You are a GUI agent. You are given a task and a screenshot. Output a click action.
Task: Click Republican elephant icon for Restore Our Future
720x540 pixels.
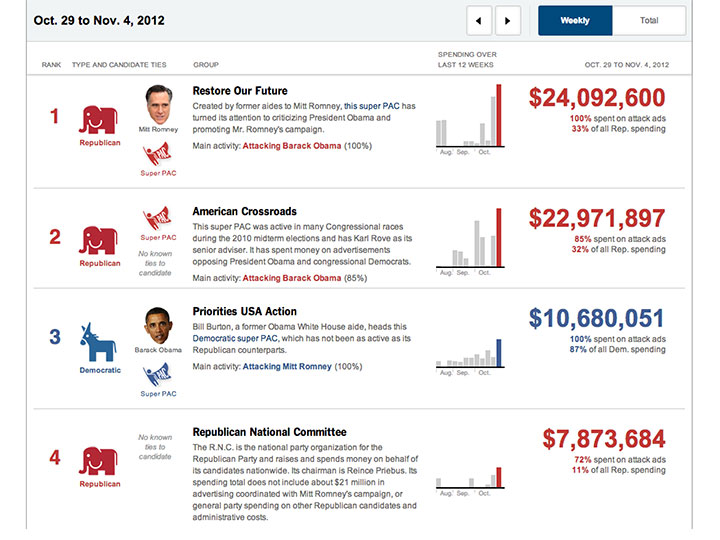tap(99, 120)
